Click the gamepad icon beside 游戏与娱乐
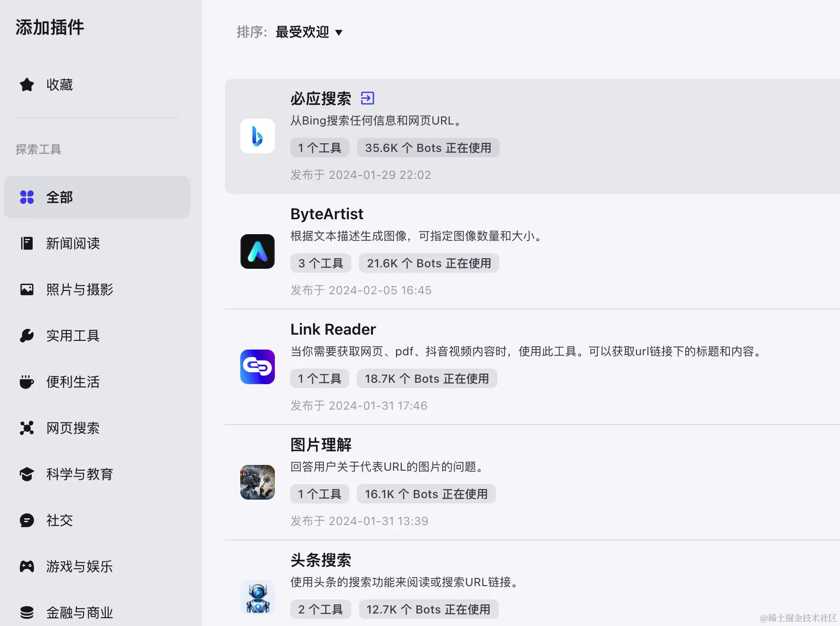This screenshot has height=626, width=840. click(x=27, y=566)
